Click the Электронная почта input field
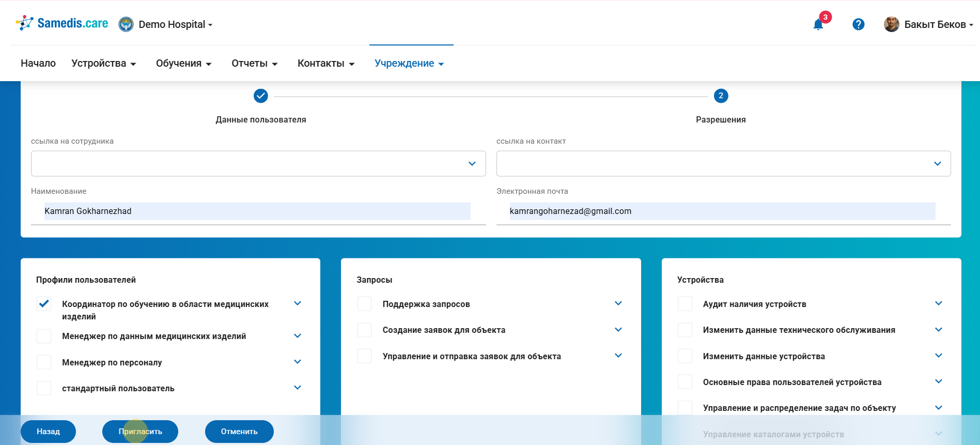Image resolution: width=980 pixels, height=445 pixels. pos(722,211)
